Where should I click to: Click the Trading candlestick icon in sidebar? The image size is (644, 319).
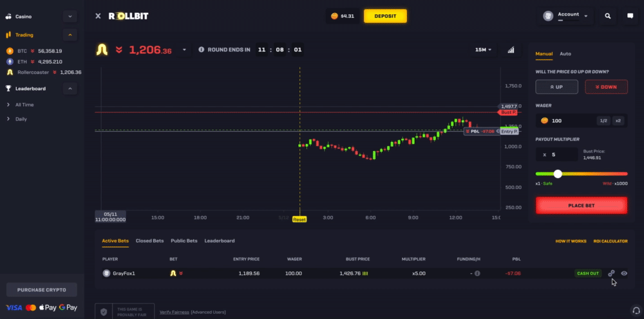(8, 35)
